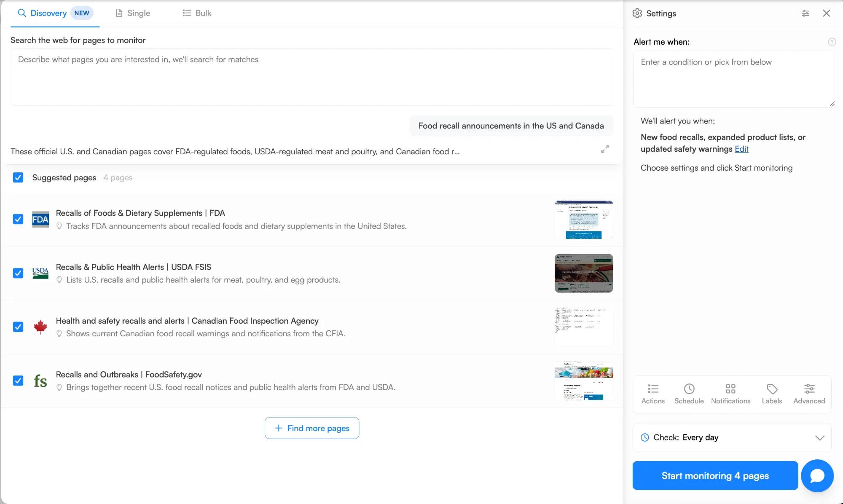Uncheck the FDA Recalls of Foods page
Viewport: 843px width, 504px height.
(18, 219)
